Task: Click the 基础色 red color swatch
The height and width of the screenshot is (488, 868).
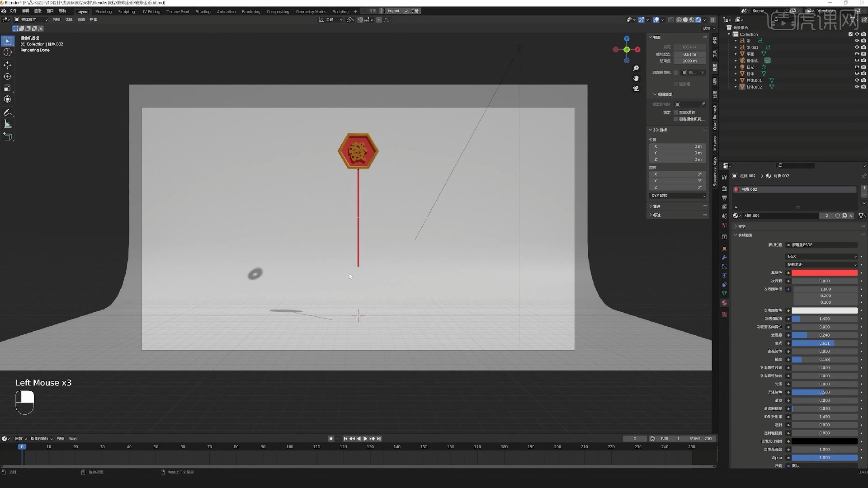Action: (x=824, y=273)
